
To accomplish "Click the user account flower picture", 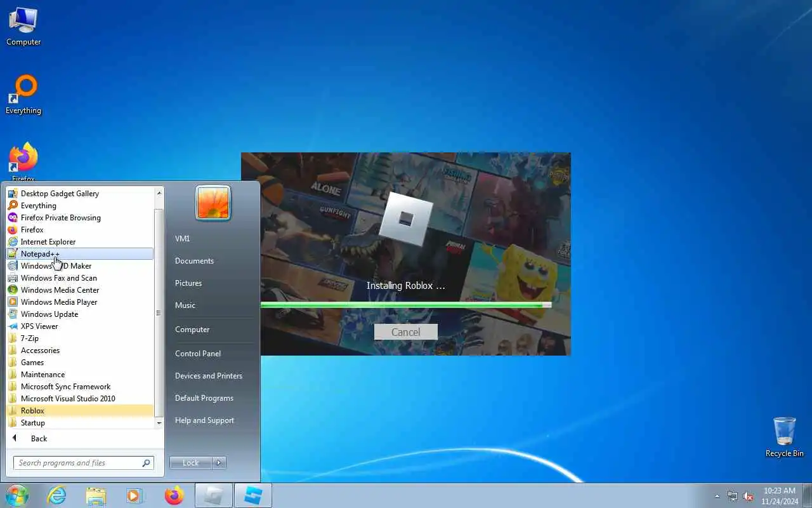I will click(x=213, y=203).
